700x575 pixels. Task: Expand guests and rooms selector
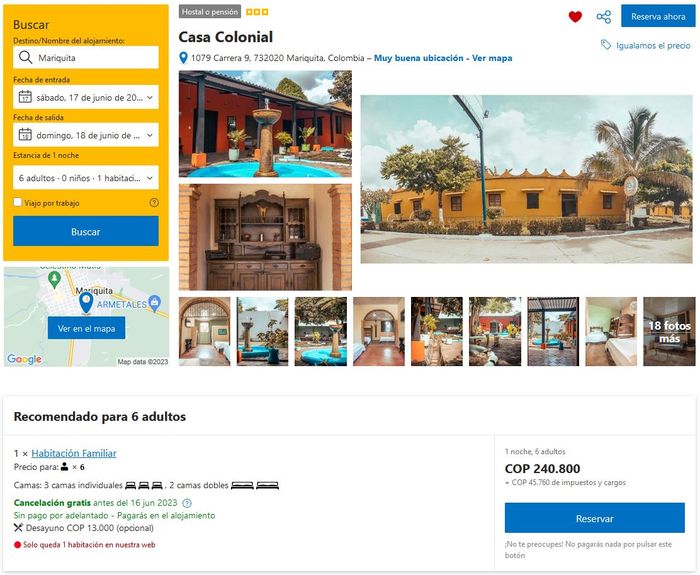(86, 178)
